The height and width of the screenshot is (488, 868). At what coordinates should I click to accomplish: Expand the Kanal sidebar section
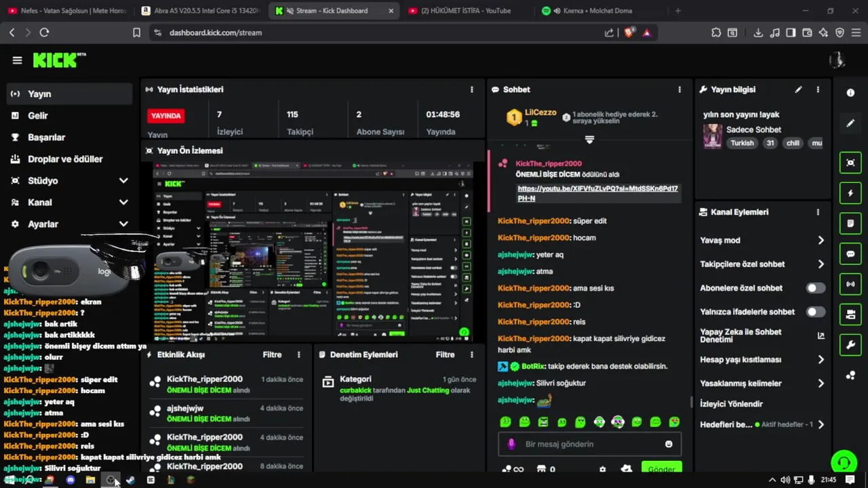(123, 202)
